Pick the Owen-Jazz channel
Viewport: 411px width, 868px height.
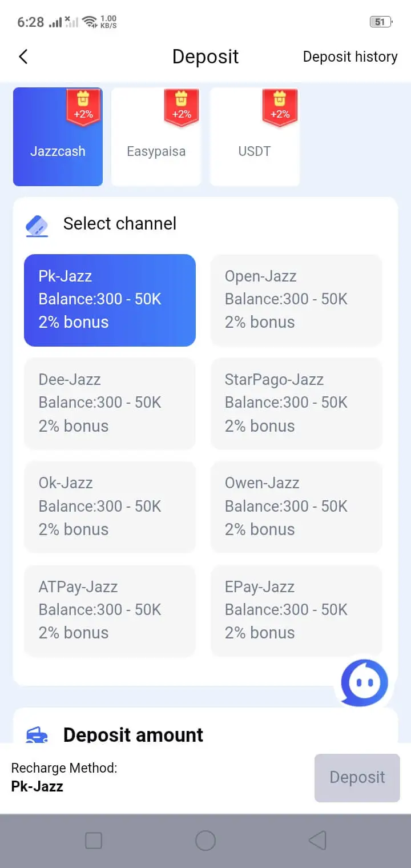[296, 507]
